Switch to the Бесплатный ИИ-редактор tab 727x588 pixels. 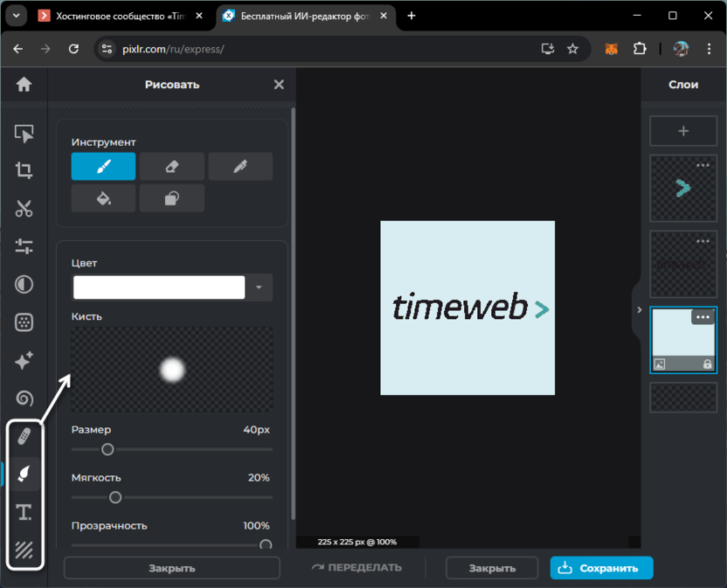click(305, 16)
